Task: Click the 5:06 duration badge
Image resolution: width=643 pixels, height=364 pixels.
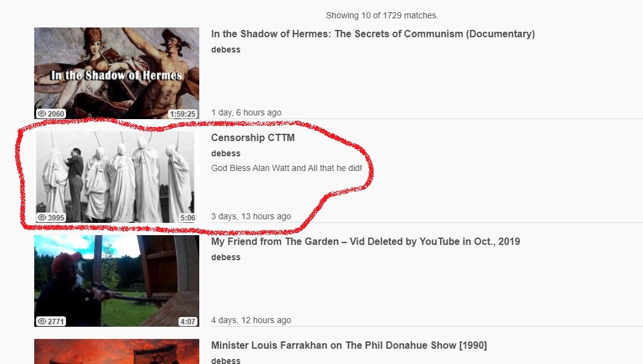Action: pyautogui.click(x=188, y=217)
